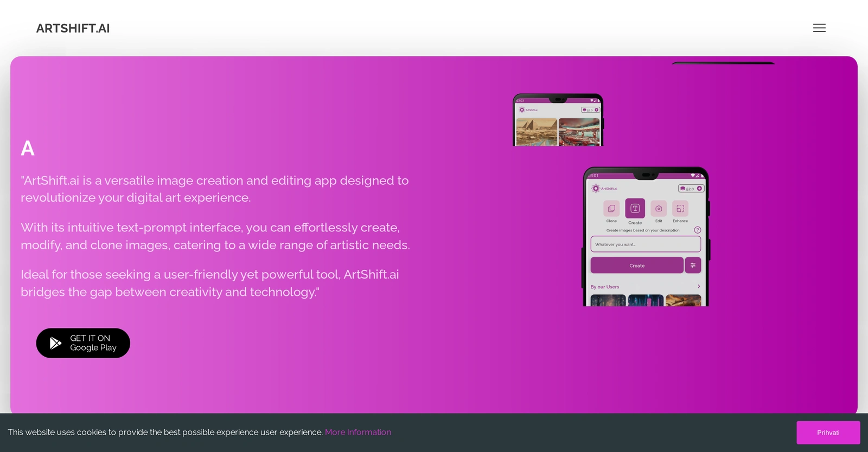
Task: Click the large letter 'A' heading
Action: (28, 148)
